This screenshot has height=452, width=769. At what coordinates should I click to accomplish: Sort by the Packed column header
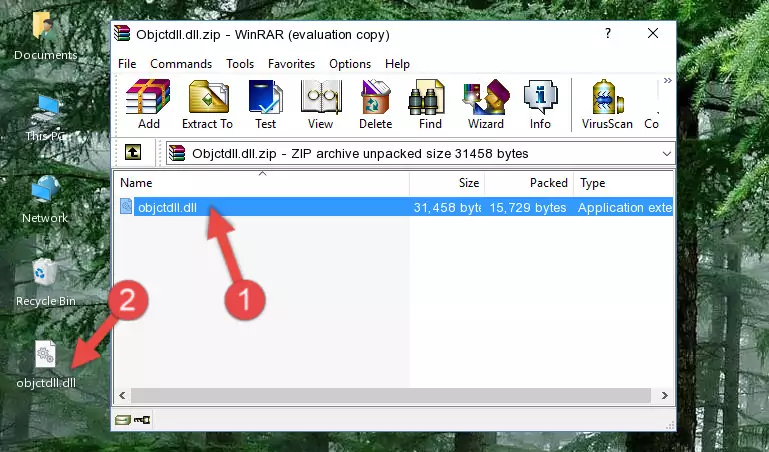[x=529, y=183]
